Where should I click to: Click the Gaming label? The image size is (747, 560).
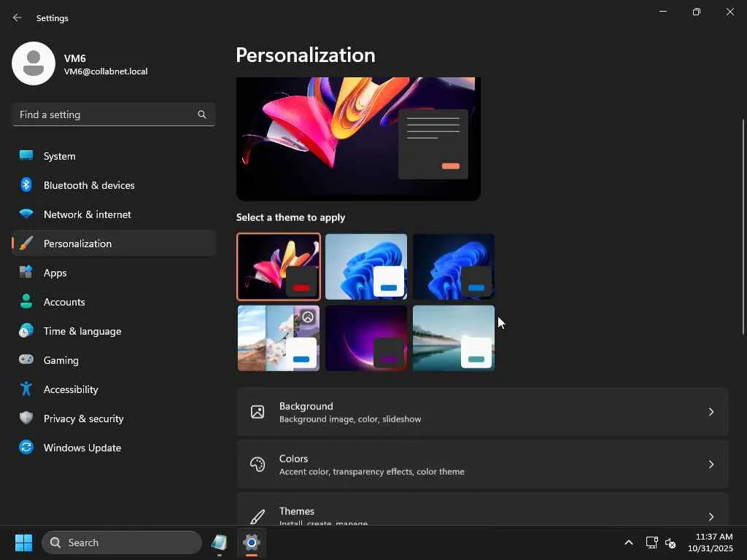click(61, 360)
